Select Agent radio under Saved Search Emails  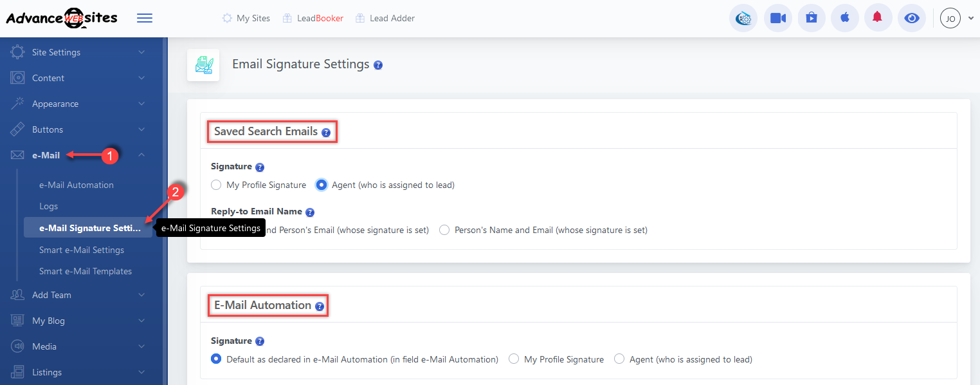322,185
